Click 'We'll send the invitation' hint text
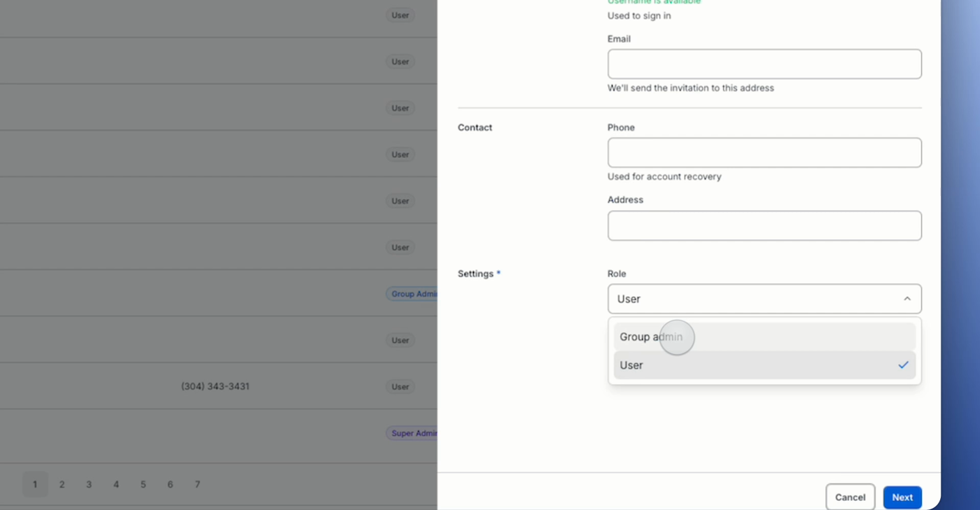 (691, 88)
